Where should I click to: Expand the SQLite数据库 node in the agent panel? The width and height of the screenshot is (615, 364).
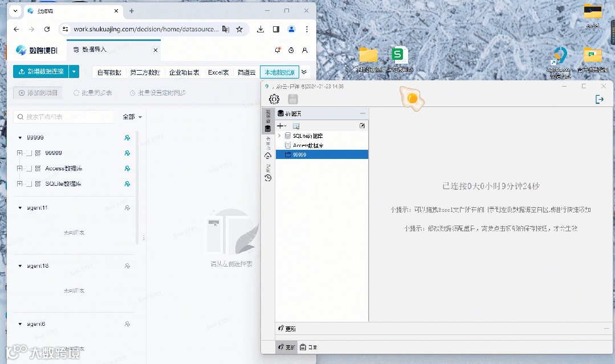tap(279, 136)
